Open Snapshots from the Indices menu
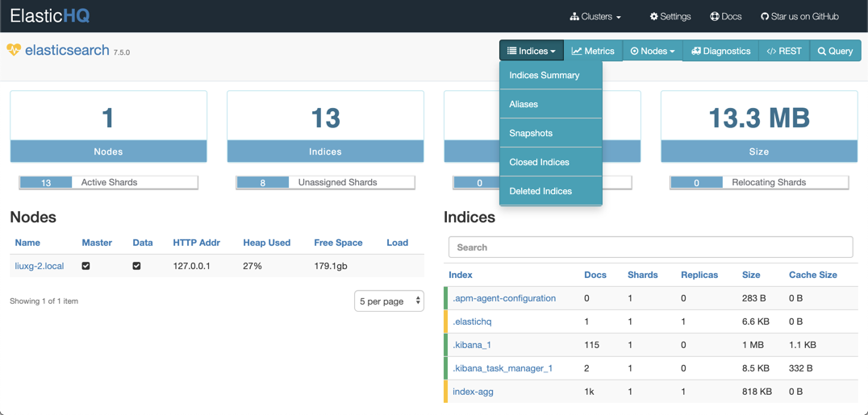Image resolution: width=868 pixels, height=415 pixels. click(x=551, y=133)
